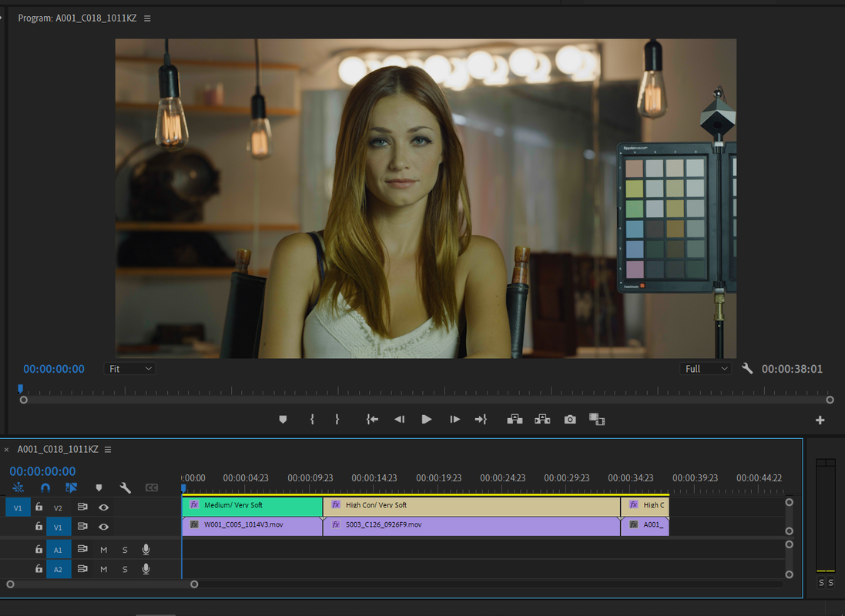Click the Go to In point icon
The image size is (845, 616).
pyautogui.click(x=372, y=420)
